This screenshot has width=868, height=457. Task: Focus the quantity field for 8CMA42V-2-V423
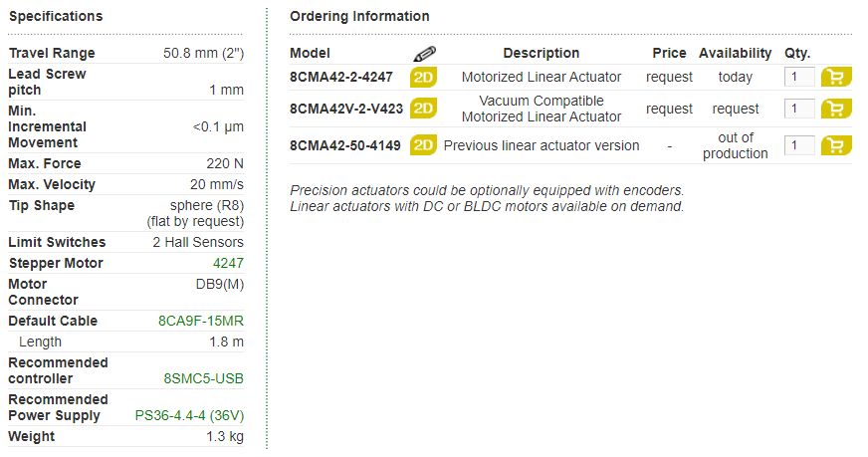click(799, 109)
